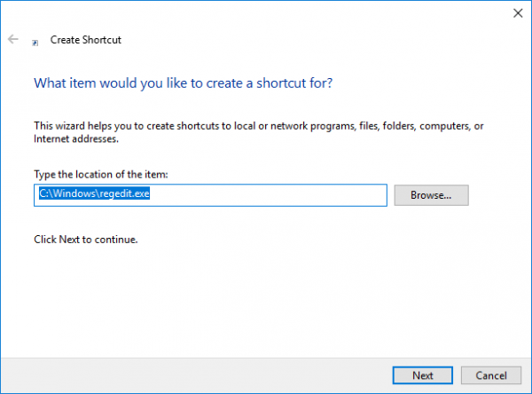Click the shortcut icon beside Create Shortcut

(35, 42)
